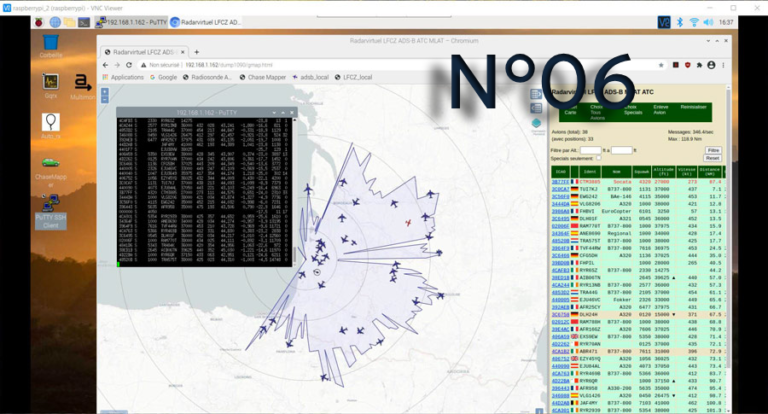Zoom out on the map with minus
Viewport: 768px width, 414px height.
pyautogui.click(x=104, y=99)
